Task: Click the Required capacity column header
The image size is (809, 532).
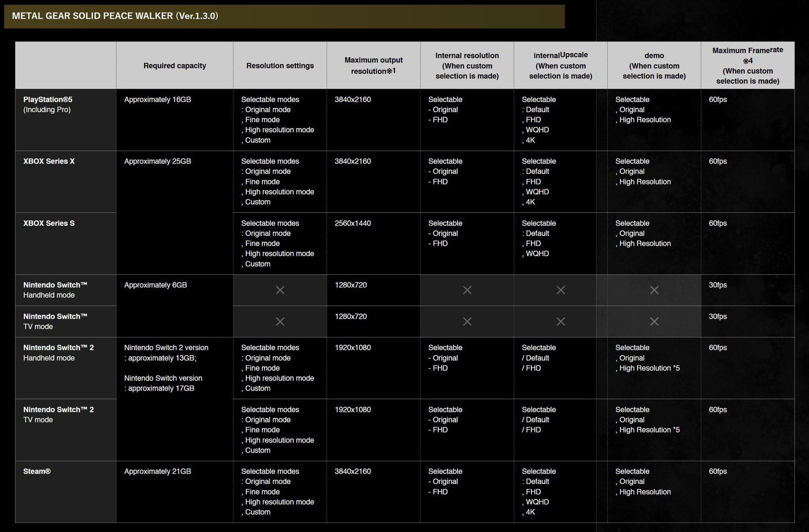Action: (175, 66)
